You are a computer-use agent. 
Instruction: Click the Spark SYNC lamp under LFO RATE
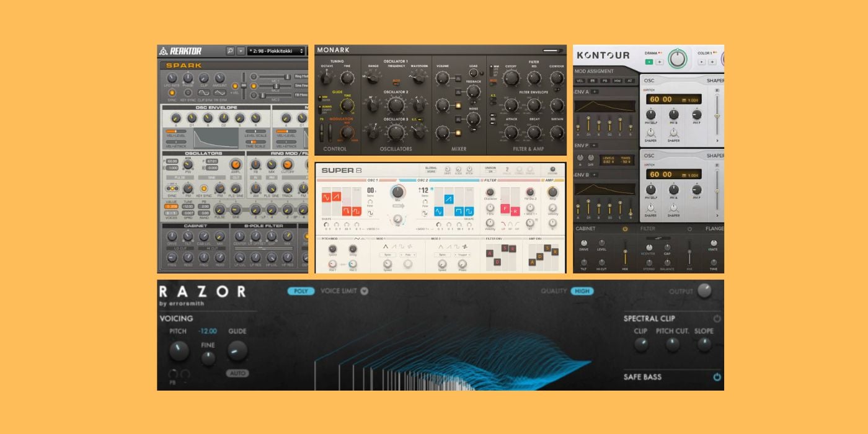(x=172, y=92)
